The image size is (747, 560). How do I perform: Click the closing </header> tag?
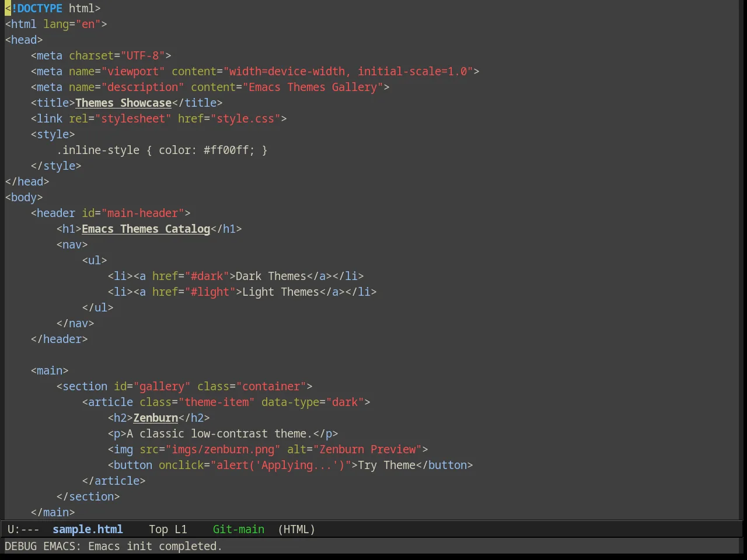(x=59, y=339)
